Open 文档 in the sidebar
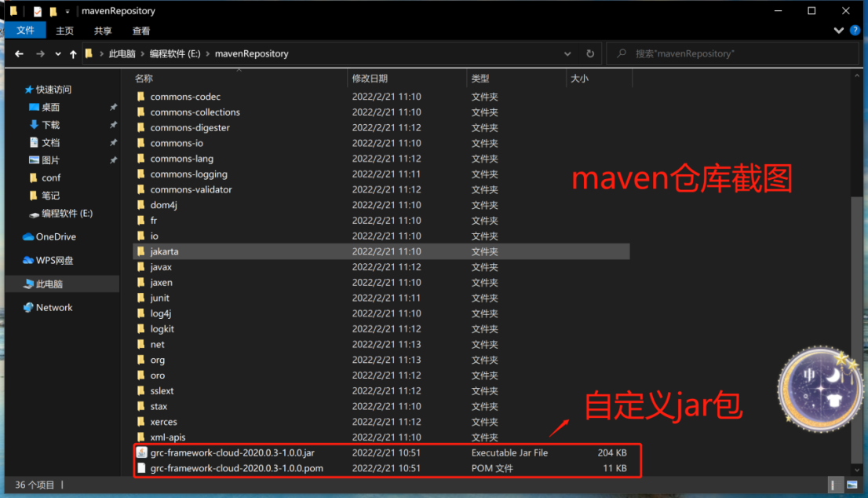 click(x=50, y=142)
